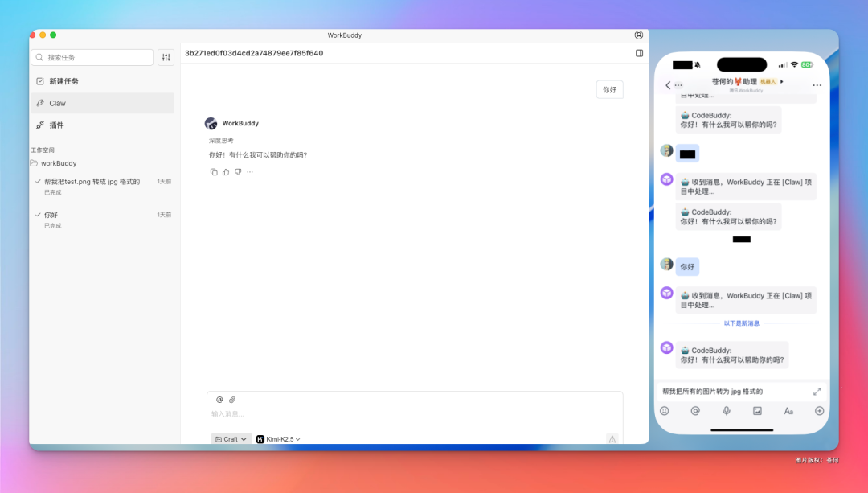868x493 pixels.
Task: Open the Kimi-K2.5 model selector
Action: (x=276, y=438)
